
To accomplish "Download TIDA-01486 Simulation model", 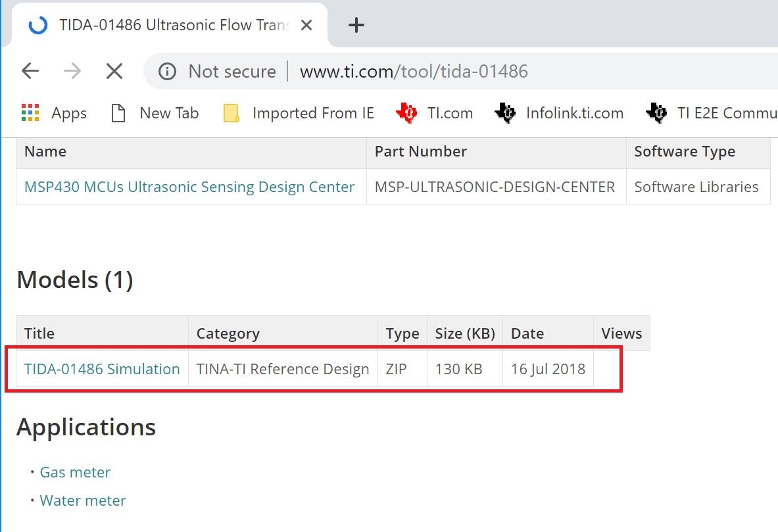I will coord(102,369).
